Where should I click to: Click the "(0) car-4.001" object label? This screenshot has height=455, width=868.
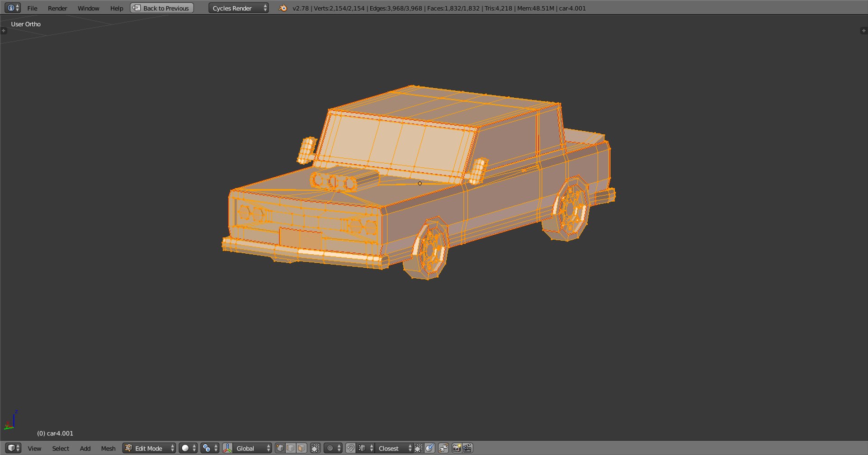[x=55, y=433]
